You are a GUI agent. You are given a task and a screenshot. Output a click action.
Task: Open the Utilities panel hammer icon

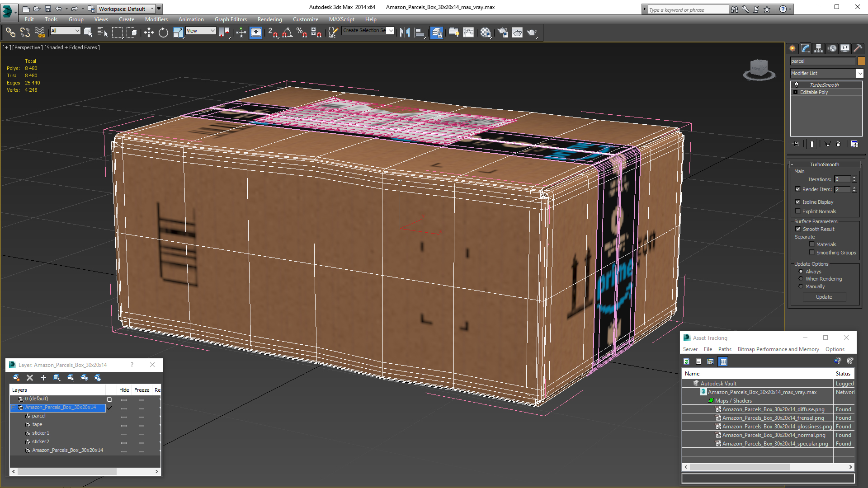(x=858, y=48)
